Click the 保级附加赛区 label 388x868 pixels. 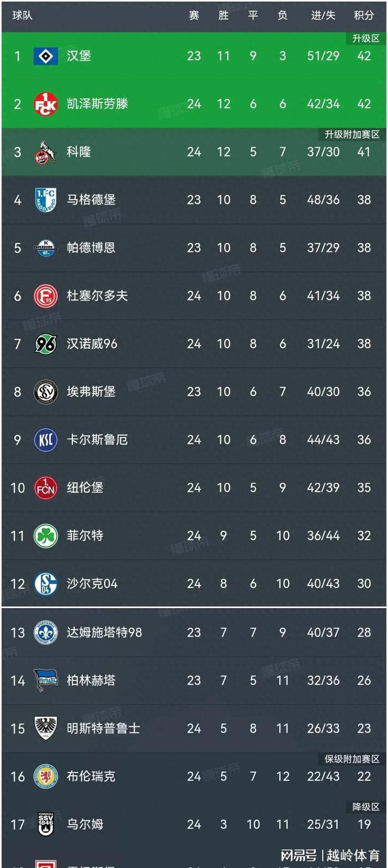353,757
